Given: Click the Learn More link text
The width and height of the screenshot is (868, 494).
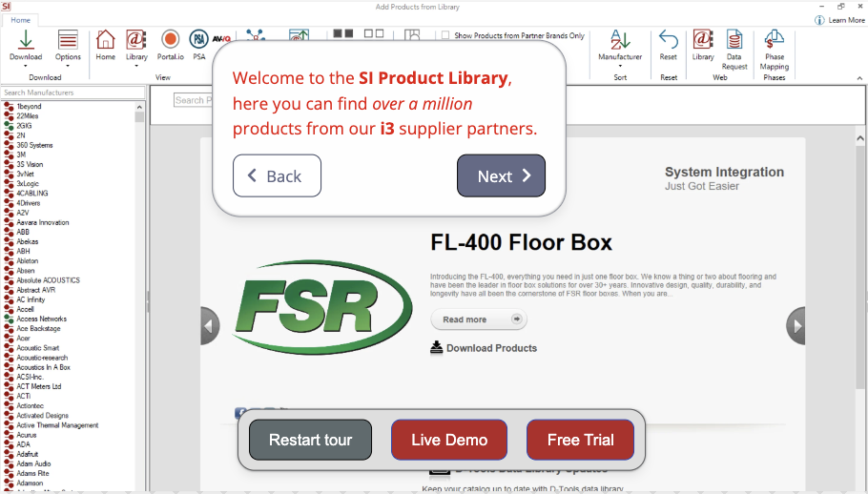Looking at the screenshot, I should (x=846, y=20).
